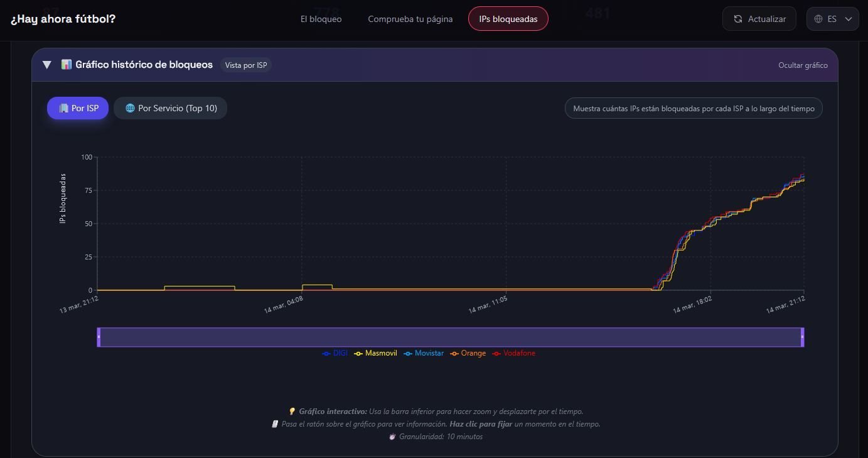Click the refresh icon in Actualizar button
The image size is (868, 458).
738,19
